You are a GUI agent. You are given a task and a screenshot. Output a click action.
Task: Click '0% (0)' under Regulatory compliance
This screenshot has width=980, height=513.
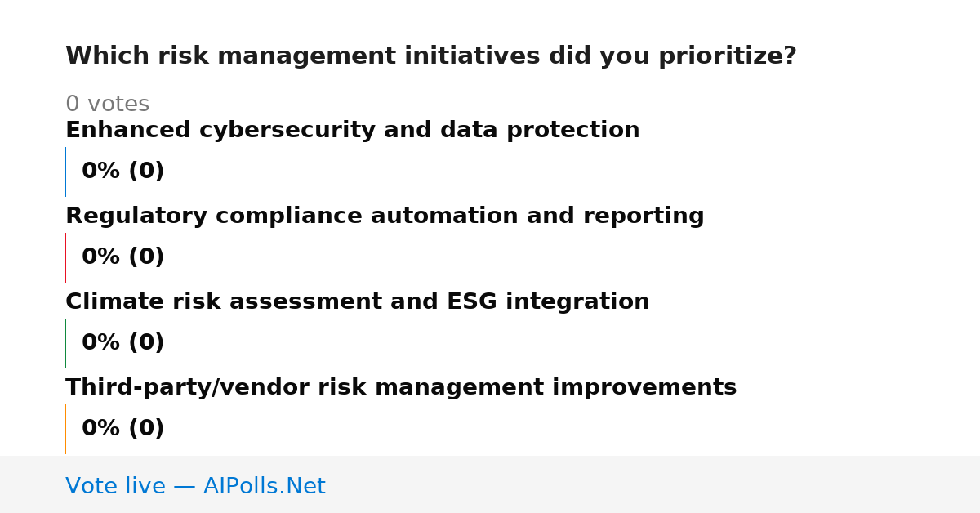coord(122,257)
